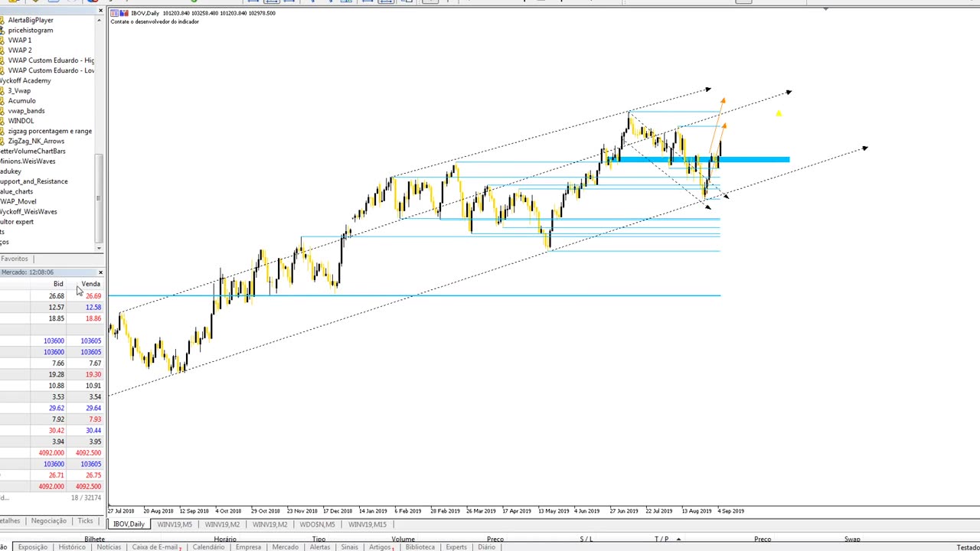Open the Ticks tab in Market Watch

point(85,521)
